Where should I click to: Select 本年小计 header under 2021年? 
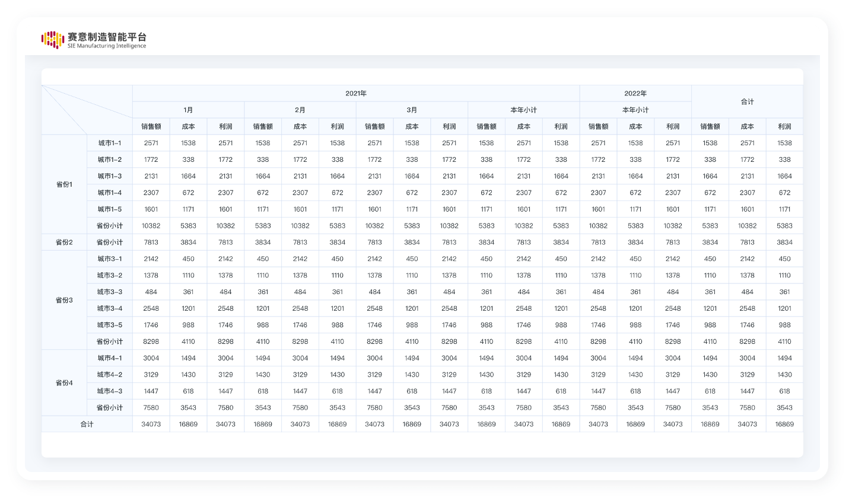(x=523, y=110)
